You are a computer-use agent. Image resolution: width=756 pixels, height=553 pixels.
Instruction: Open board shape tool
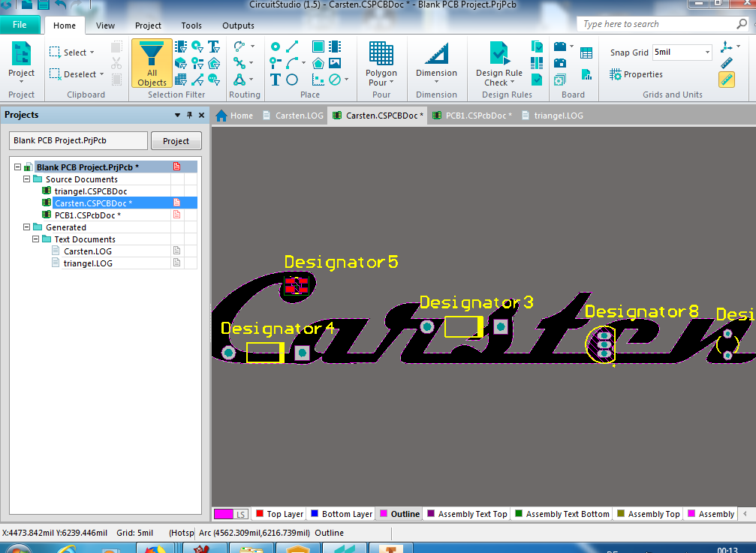tap(560, 47)
